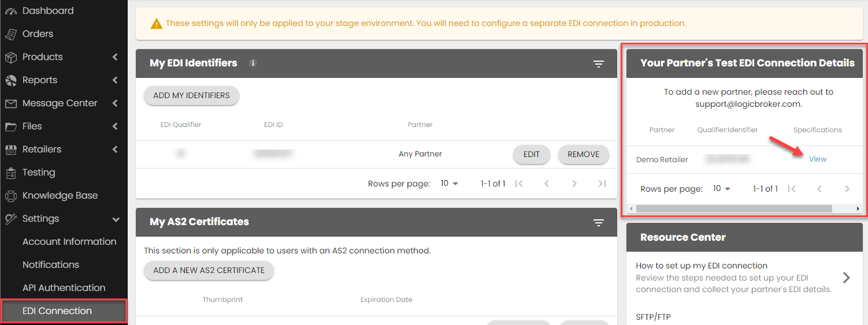This screenshot has width=868, height=325.
Task: Expand the Products submenu
Action: pyautogui.click(x=115, y=57)
